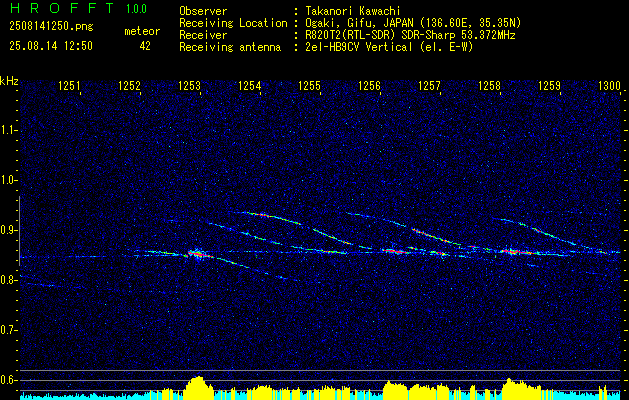
Task: Click the red echo trace under 1254
Action: (x=263, y=215)
